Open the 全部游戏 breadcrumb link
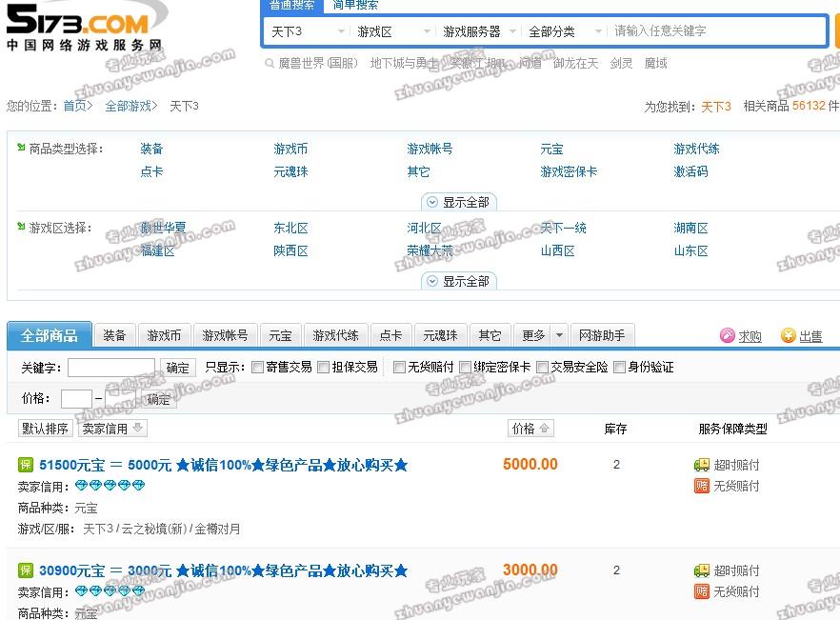840x620 pixels. [x=128, y=106]
